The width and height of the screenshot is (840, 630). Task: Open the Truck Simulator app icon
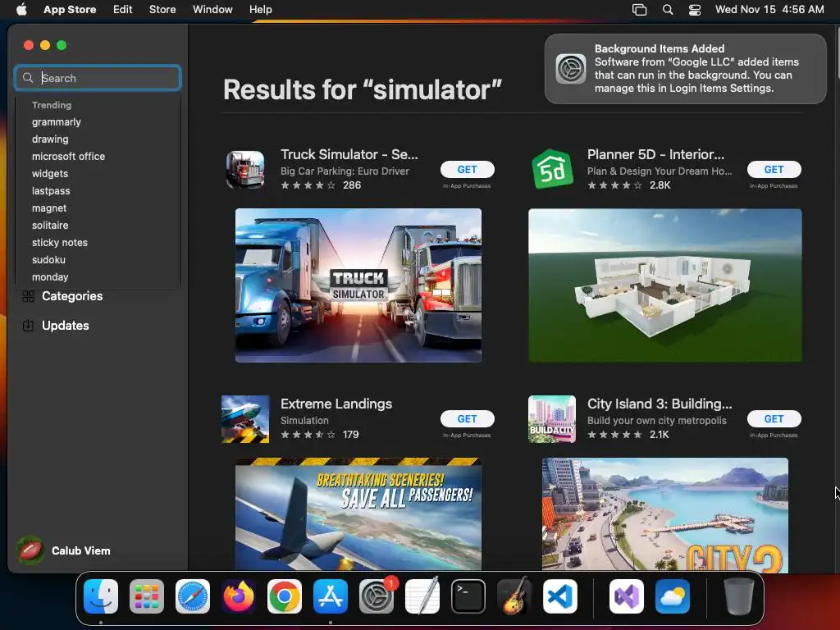tap(245, 169)
